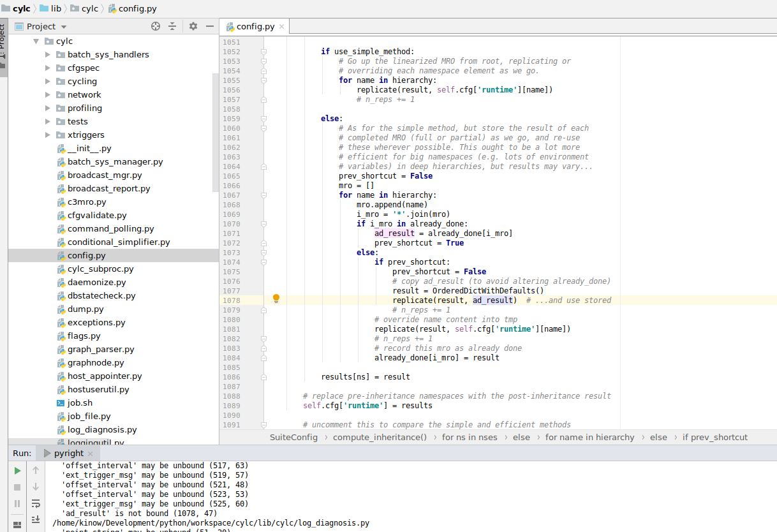
Task: Toggle soft-wrap icon in Run panel
Action: (36, 503)
